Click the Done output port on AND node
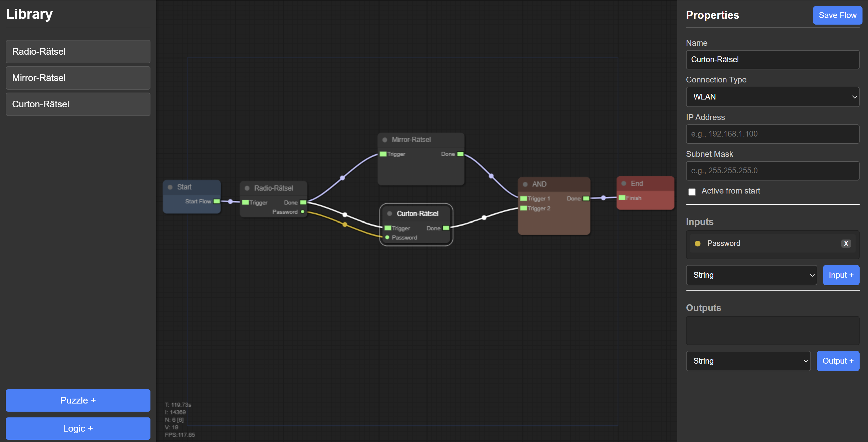 click(586, 198)
